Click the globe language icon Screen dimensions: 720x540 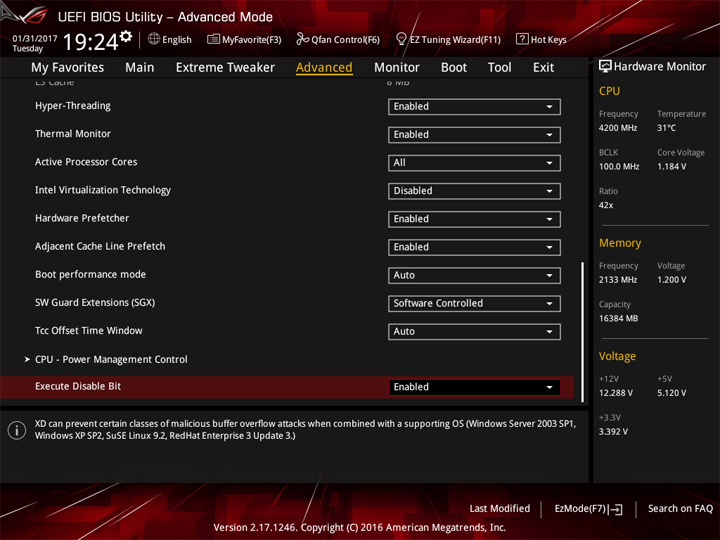coord(154,39)
